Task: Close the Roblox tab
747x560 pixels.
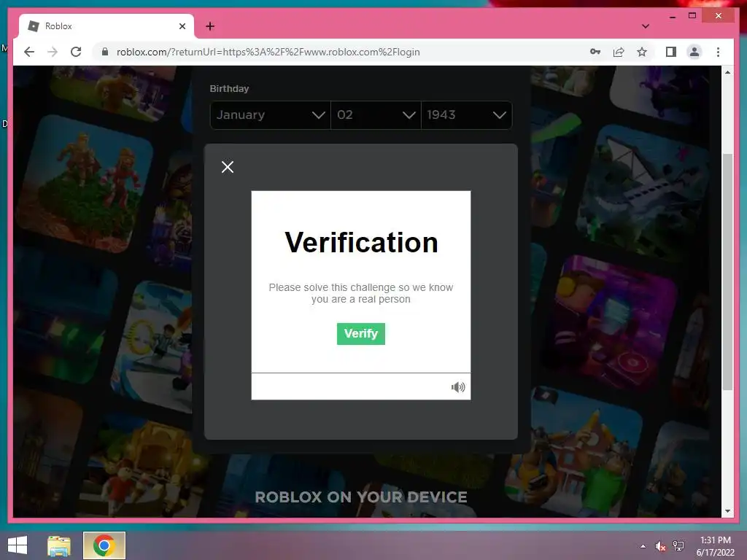Action: tap(182, 26)
